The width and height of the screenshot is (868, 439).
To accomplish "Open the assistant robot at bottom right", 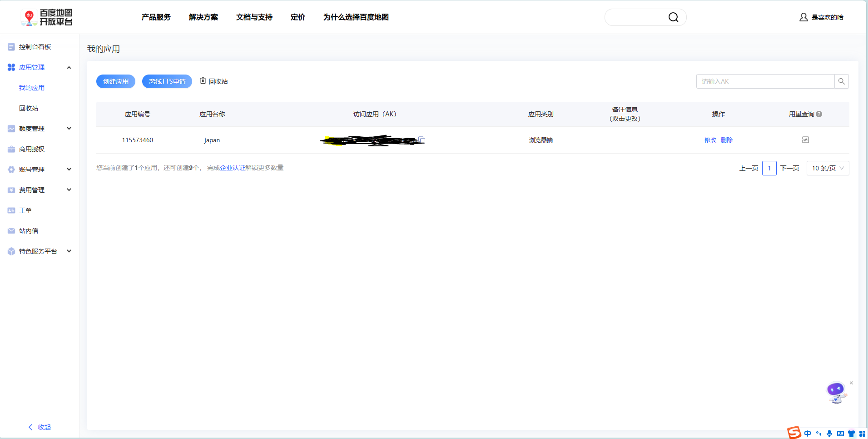I will point(836,391).
